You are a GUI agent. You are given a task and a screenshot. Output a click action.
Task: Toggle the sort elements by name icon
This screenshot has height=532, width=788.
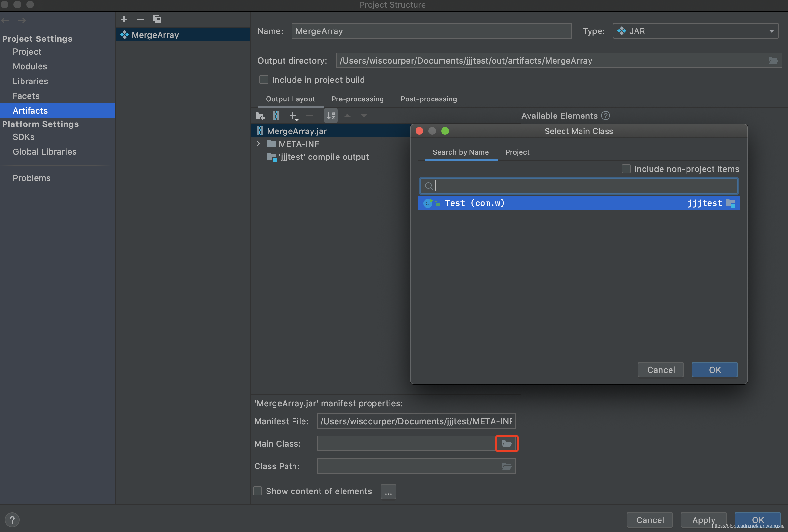(331, 116)
